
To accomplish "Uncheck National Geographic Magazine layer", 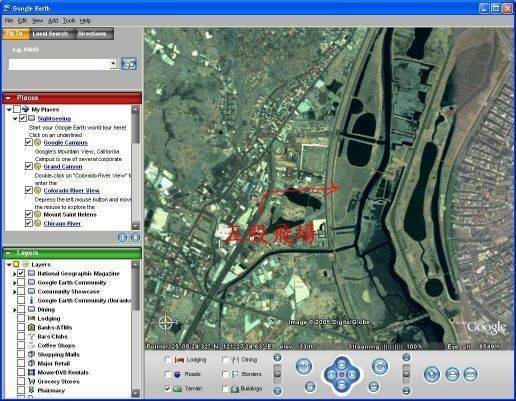I will [x=21, y=273].
